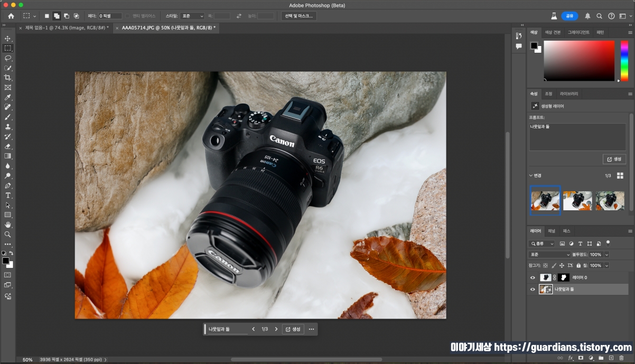The image size is (635, 364).
Task: Select the Pen tool
Action: (7, 185)
